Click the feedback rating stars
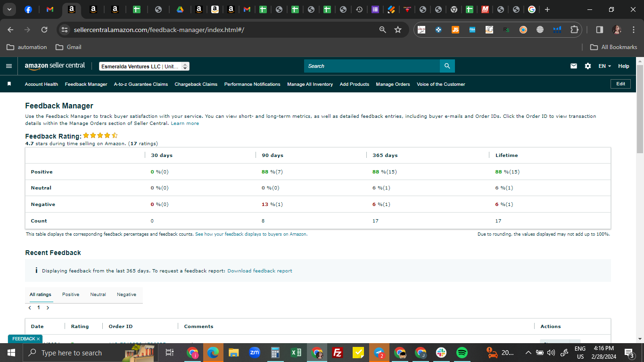The image size is (644, 362). 100,136
